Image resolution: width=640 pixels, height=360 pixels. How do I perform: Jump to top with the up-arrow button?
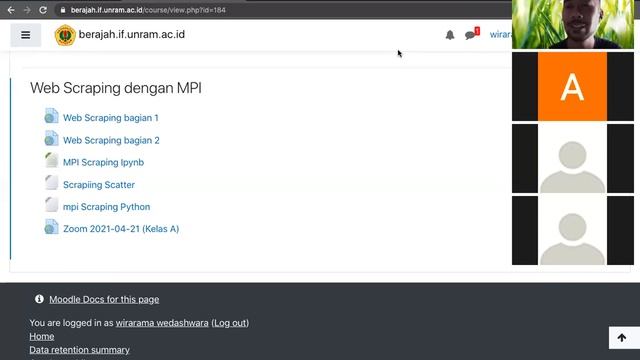coord(622,338)
